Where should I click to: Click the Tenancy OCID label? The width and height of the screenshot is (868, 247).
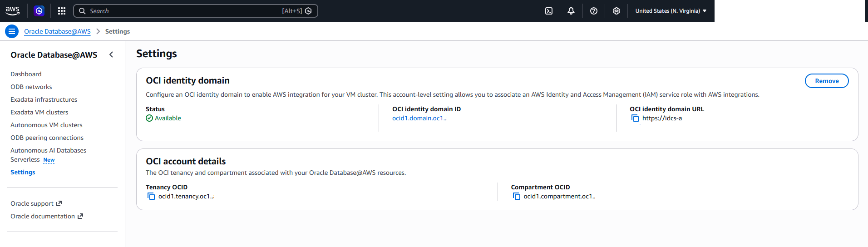click(x=167, y=187)
